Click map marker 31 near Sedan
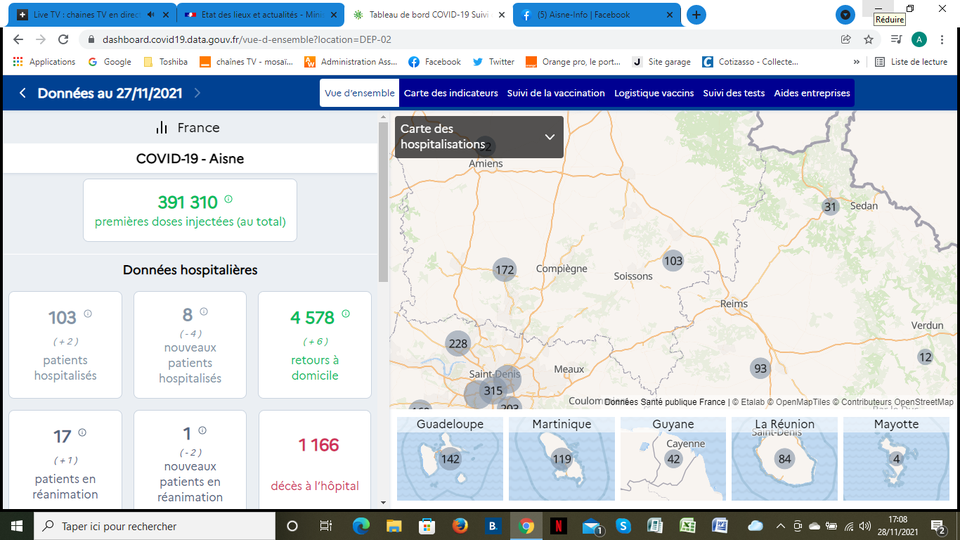Image resolution: width=960 pixels, height=540 pixels. (x=830, y=206)
